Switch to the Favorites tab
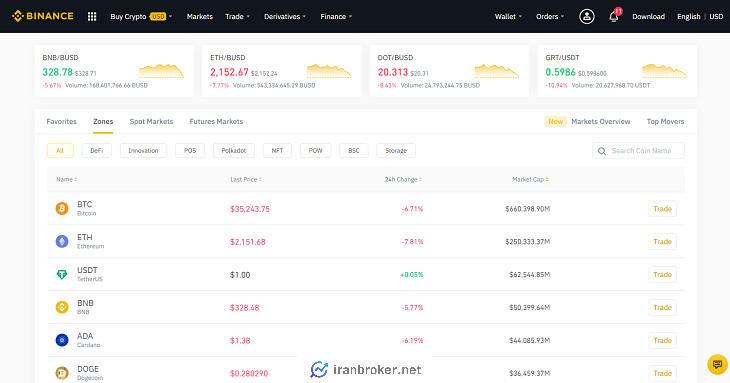Viewport: 730px width, 383px height. 61,121
